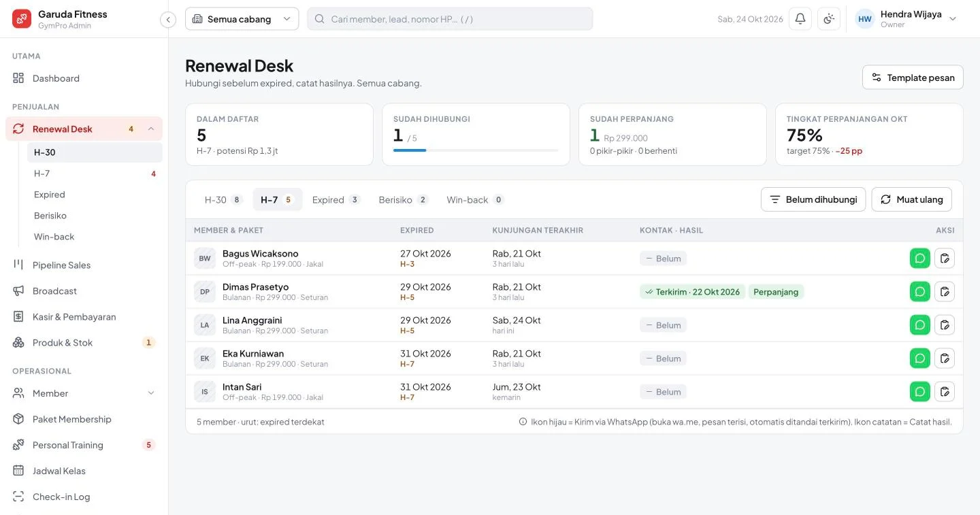The image size is (980, 515).
Task: Open Kasir & Pembayaran
Action: 84,317
